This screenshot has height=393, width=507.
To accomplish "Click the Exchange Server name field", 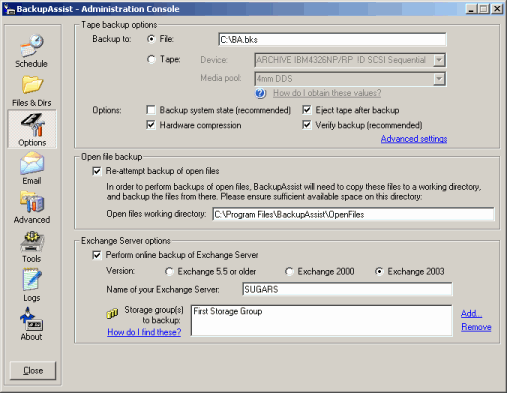I will (x=347, y=289).
